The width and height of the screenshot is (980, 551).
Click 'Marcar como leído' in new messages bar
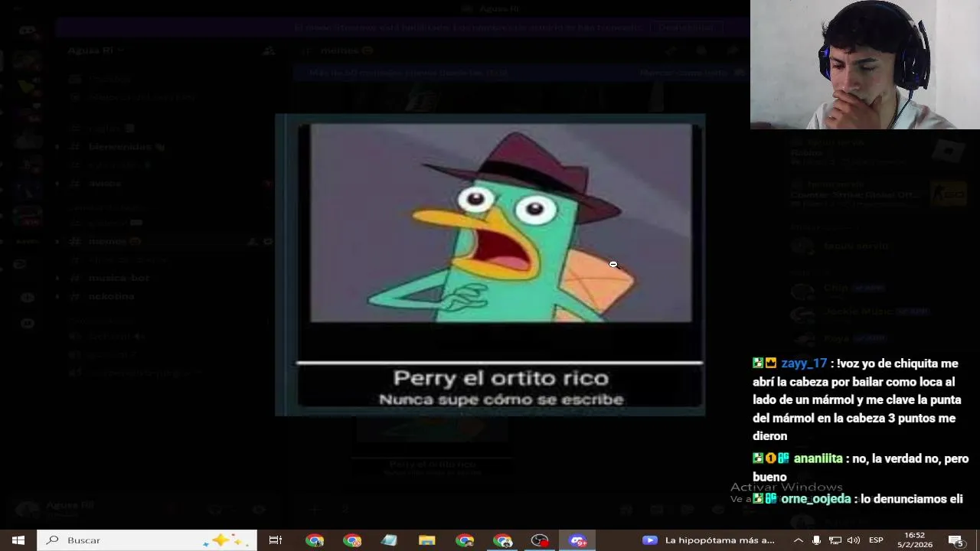[692, 73]
